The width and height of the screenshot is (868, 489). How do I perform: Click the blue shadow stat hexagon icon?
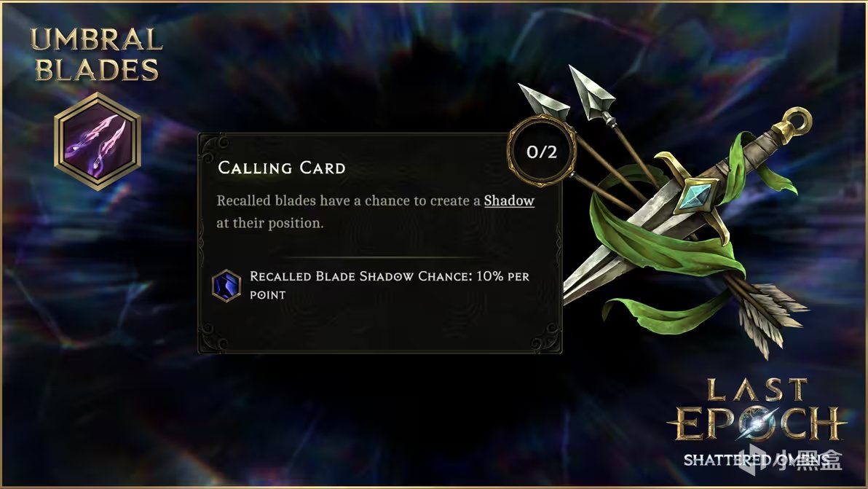(x=226, y=285)
